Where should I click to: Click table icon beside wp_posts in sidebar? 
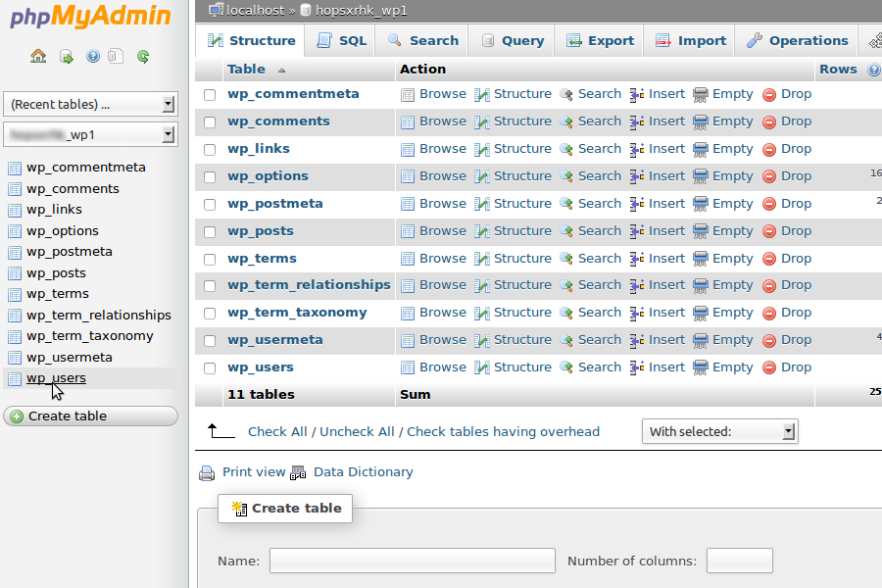pyautogui.click(x=15, y=274)
